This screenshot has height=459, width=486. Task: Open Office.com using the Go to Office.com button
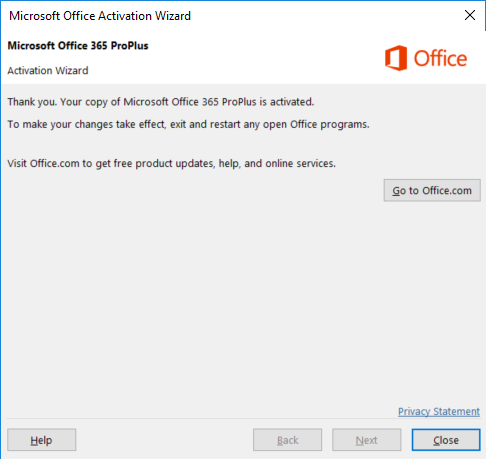432,190
